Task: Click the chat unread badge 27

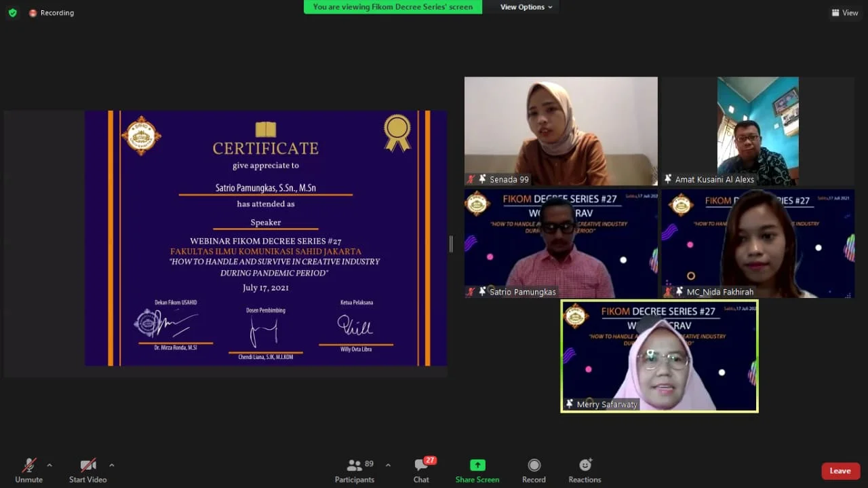Action: point(430,460)
